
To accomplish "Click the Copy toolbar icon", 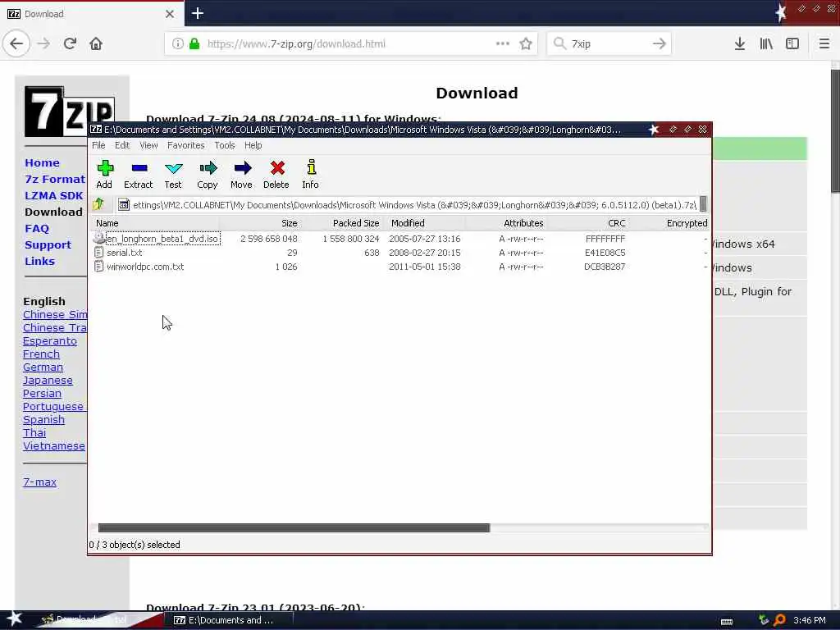I will [208, 175].
